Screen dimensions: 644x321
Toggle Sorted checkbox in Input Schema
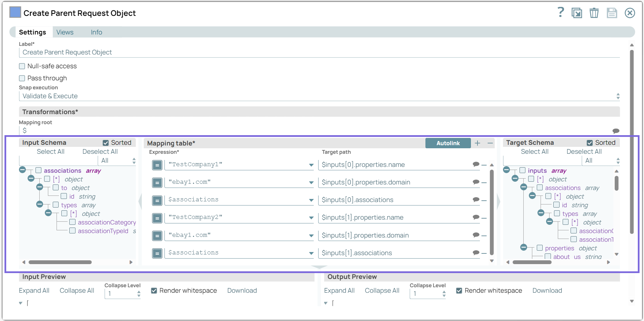(x=106, y=143)
